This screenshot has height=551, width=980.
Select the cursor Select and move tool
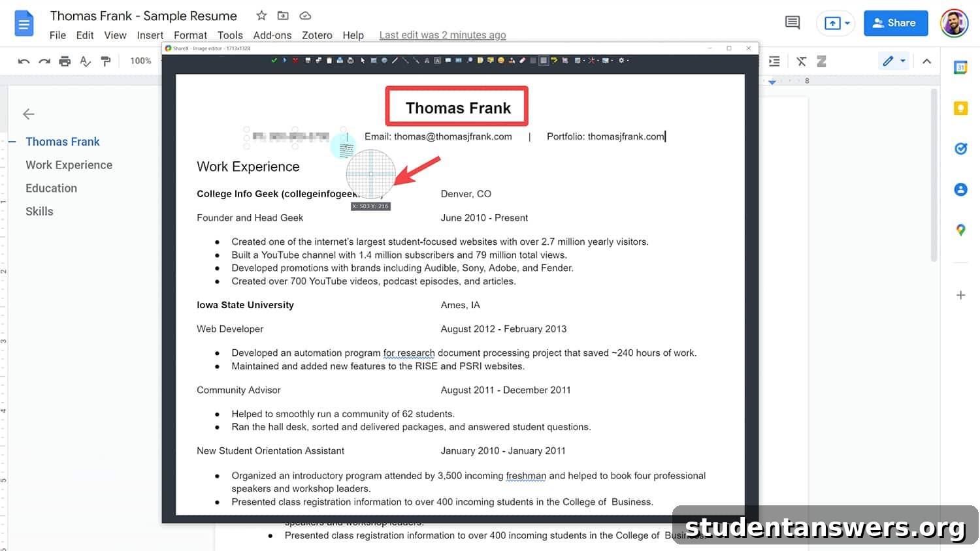click(363, 60)
